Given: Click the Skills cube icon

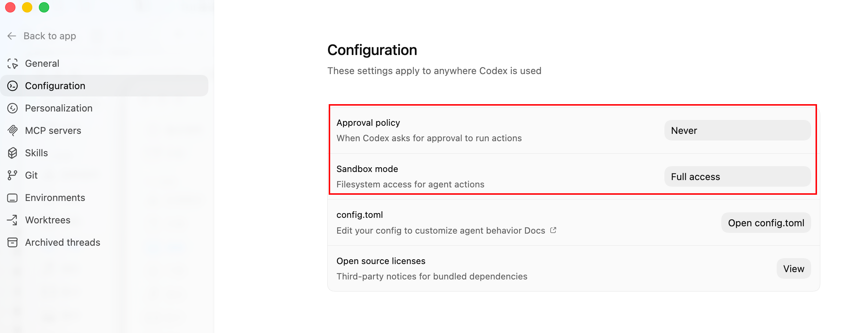Looking at the screenshot, I should click(x=12, y=153).
